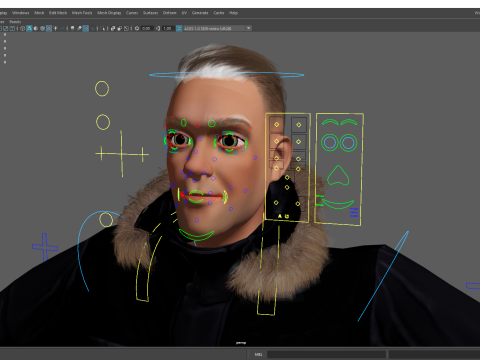Click the exposure reset icon

click(137, 28)
